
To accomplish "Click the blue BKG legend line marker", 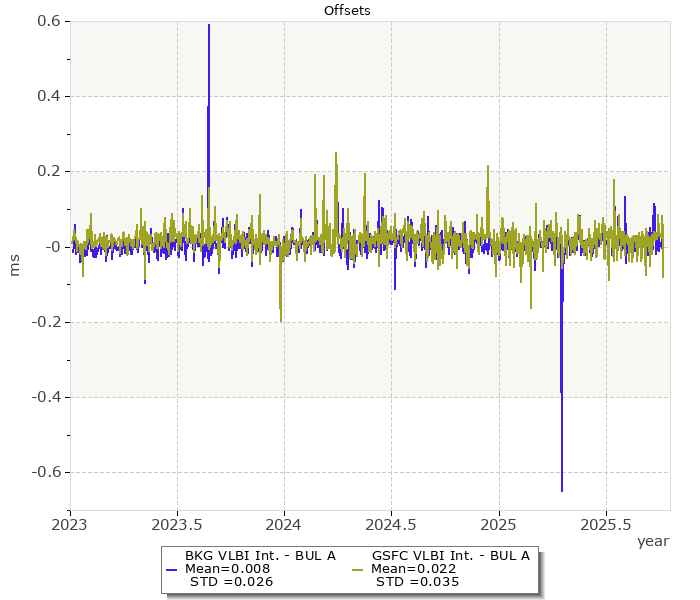I will [x=170, y=569].
